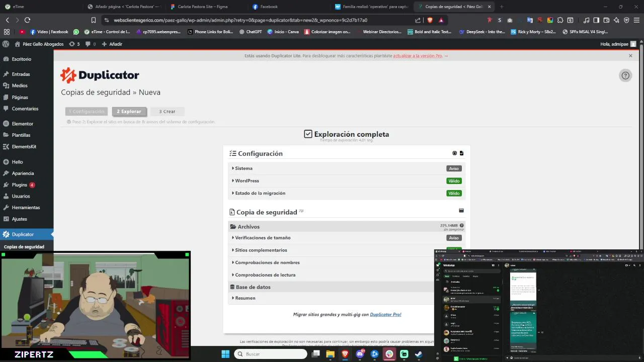Open Ajustes in WordPress sidebar
644x362 pixels.
27,219
